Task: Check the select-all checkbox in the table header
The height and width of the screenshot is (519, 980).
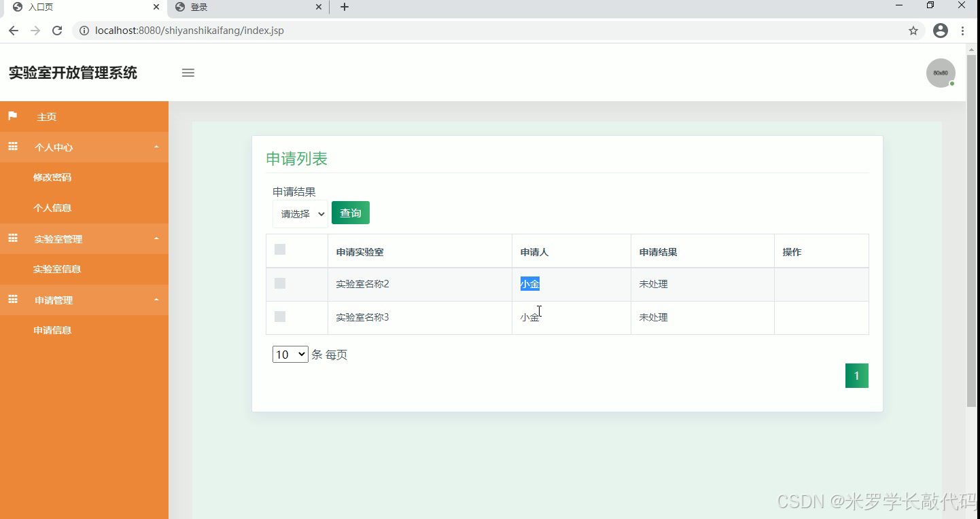Action: point(279,249)
